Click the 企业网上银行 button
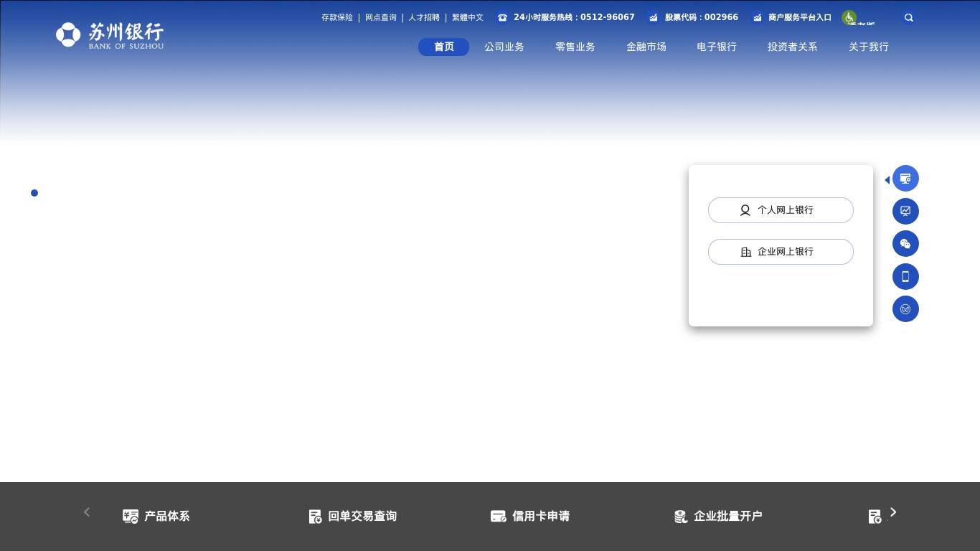 781,252
